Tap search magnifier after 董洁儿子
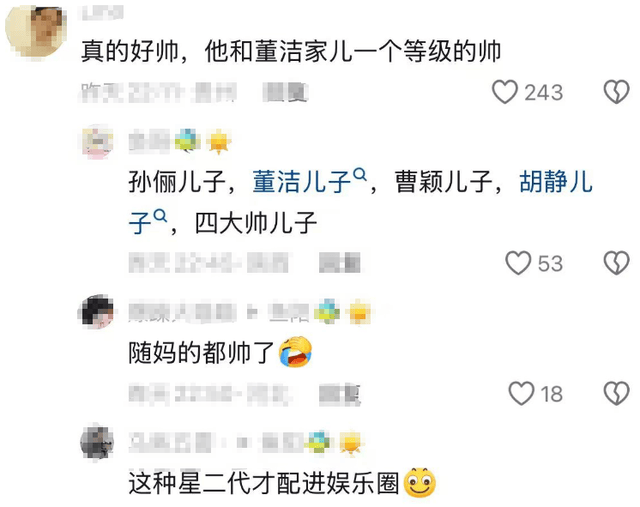 pos(360,174)
